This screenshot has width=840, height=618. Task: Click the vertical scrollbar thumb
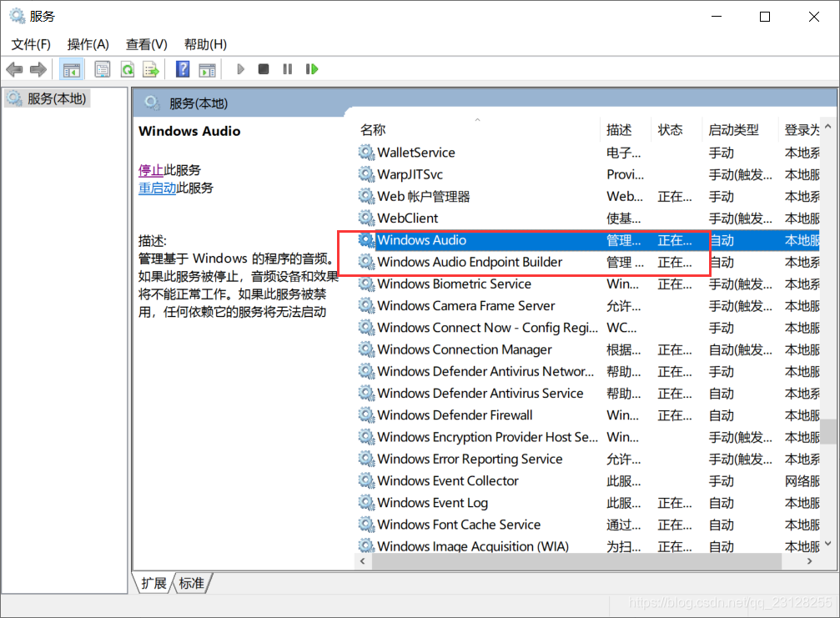coord(828,431)
